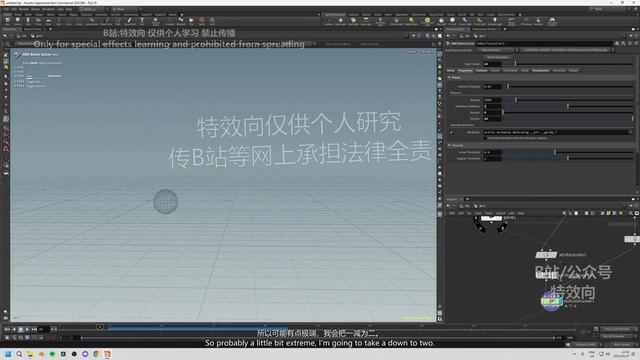Image resolution: width=640 pixels, height=360 pixels.
Task: Adjust the Collision Padding slider
Action: coord(568,87)
